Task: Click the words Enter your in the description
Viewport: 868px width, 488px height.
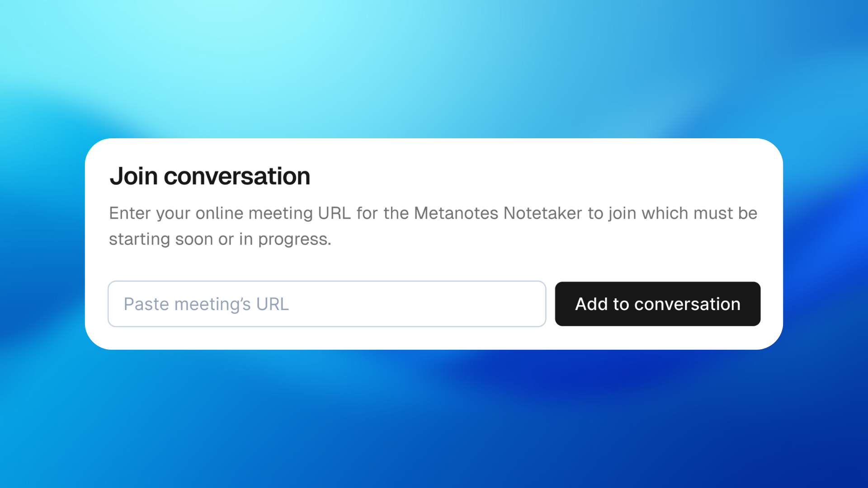Action: point(150,213)
